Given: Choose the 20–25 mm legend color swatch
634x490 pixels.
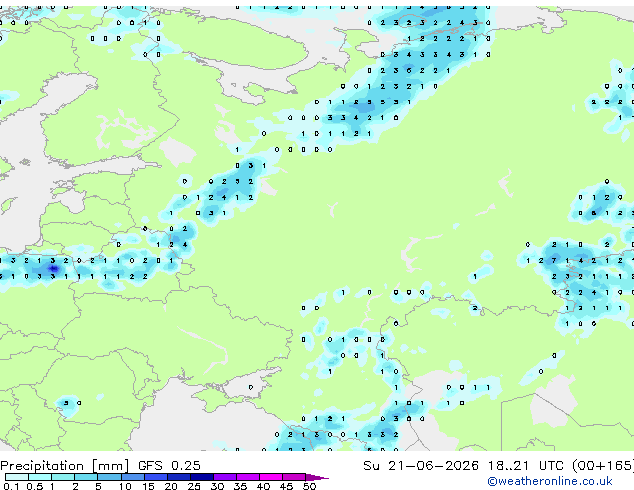Looking at the screenshot, I should click(178, 477).
